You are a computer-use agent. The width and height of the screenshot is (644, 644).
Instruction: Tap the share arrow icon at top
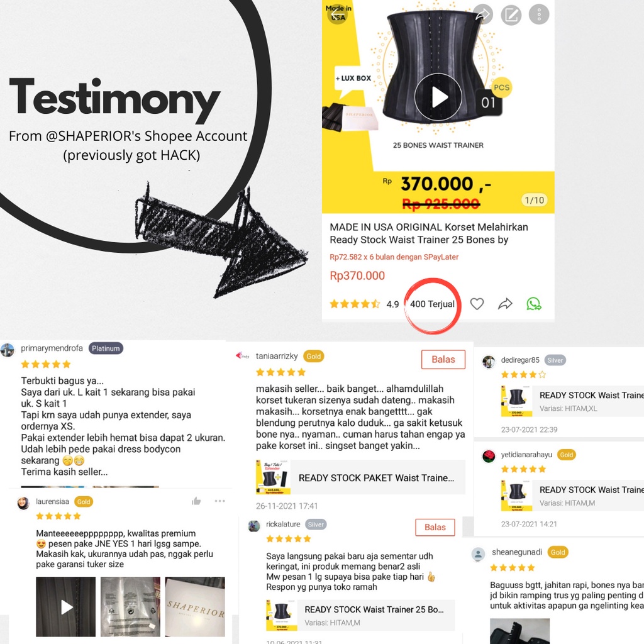pyautogui.click(x=483, y=14)
